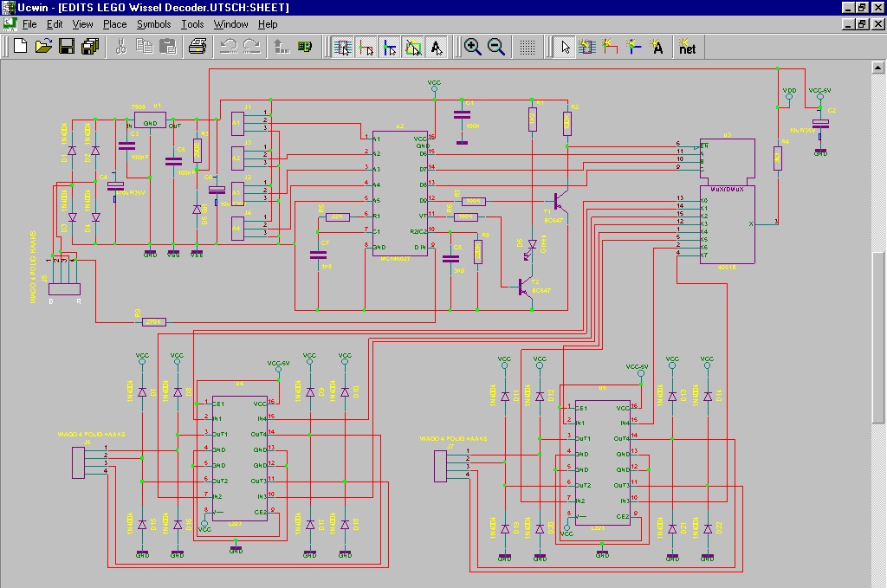Image resolution: width=887 pixels, height=588 pixels.
Task: Choose the draw wire tool
Action: (611, 47)
